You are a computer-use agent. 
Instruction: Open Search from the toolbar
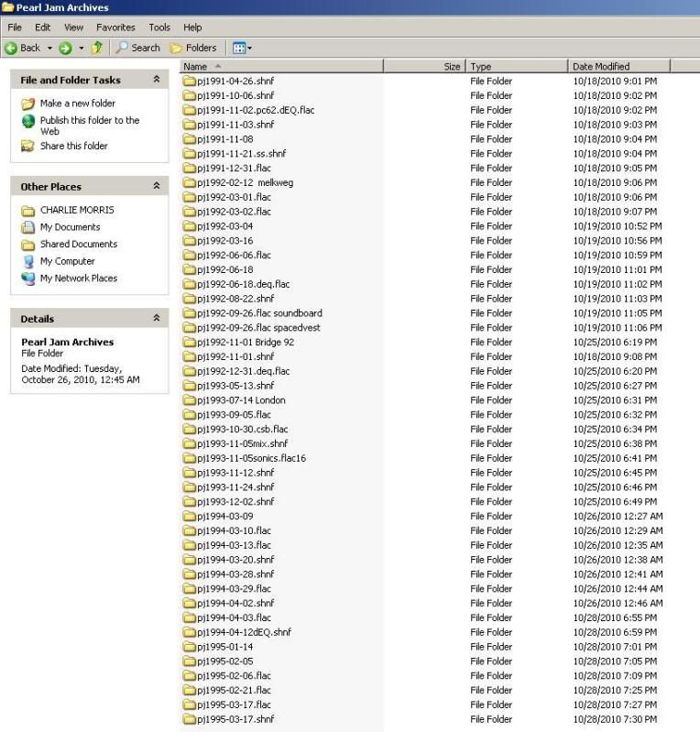(x=137, y=48)
